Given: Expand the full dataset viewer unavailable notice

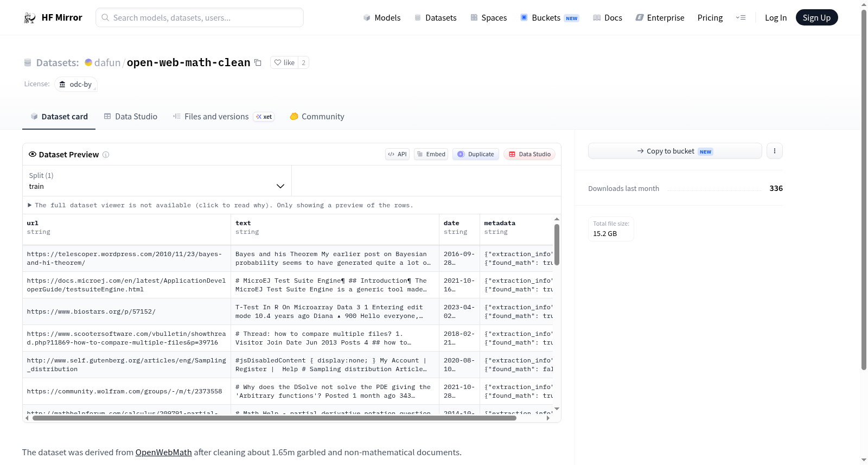Looking at the screenshot, I should click(220, 205).
